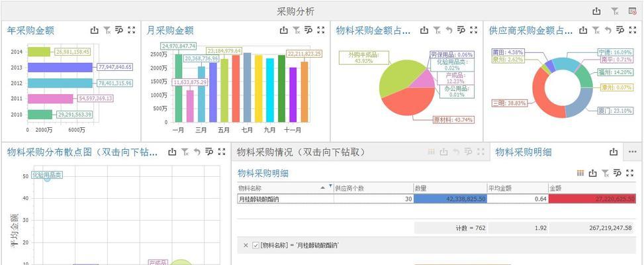The image size is (644, 265).
Task: Click blue 数量 cell 42,338,825.50
Action: pos(450,199)
